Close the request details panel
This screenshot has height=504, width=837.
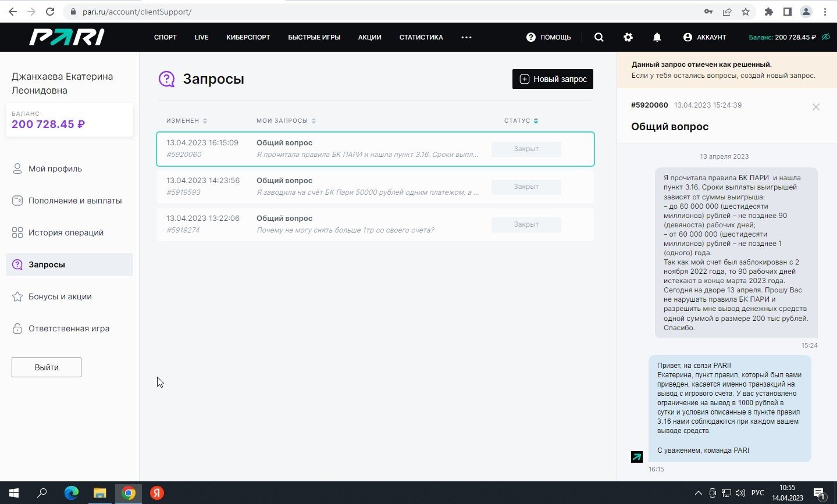coord(815,107)
